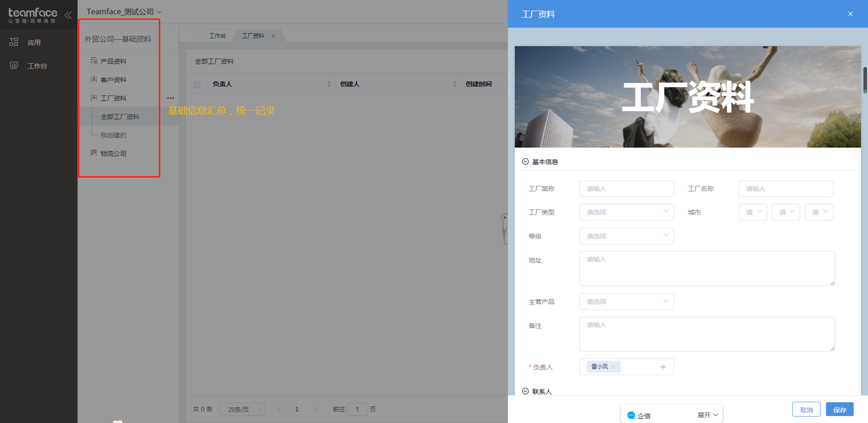Collapse the 基本信息 section
868x423 pixels.
[525, 161]
